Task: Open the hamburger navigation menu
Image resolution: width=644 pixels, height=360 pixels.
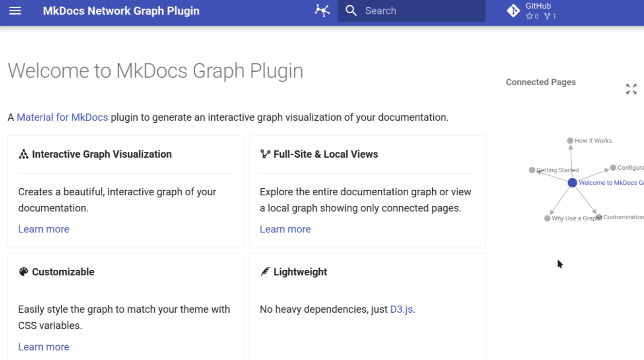Action: point(15,11)
